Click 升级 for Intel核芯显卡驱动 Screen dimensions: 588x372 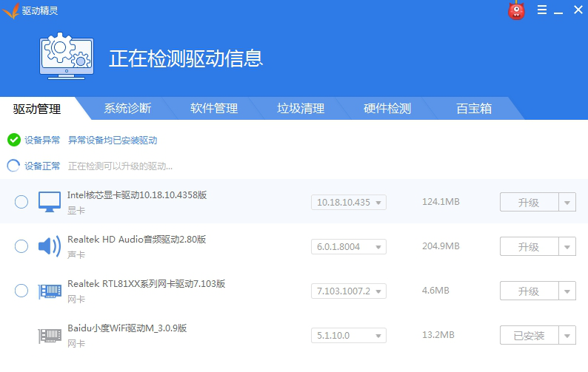pos(529,203)
